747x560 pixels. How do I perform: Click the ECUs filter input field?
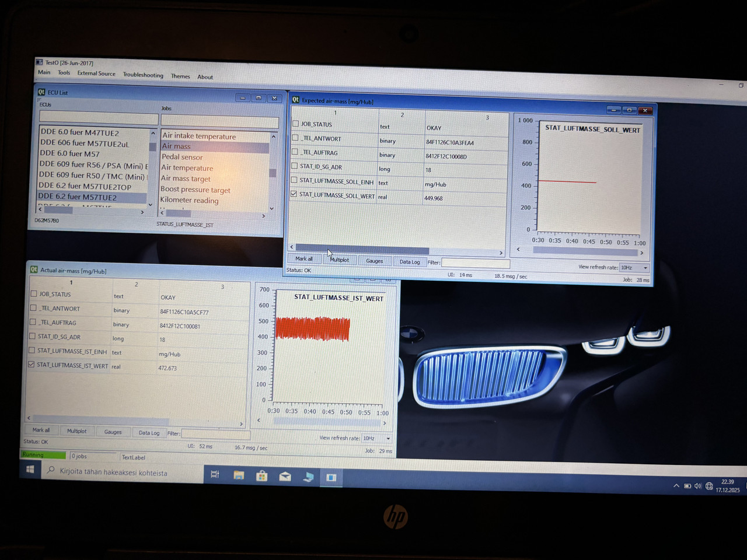point(99,118)
